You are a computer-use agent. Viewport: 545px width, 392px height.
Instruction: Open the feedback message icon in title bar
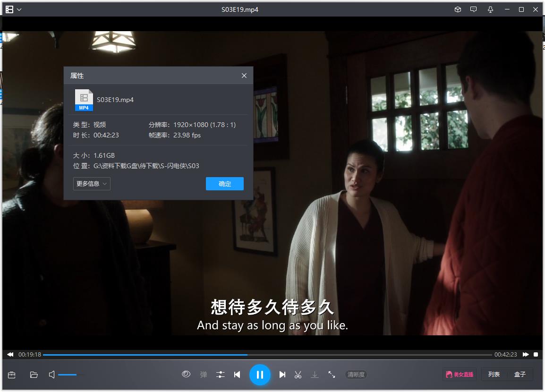(x=473, y=9)
